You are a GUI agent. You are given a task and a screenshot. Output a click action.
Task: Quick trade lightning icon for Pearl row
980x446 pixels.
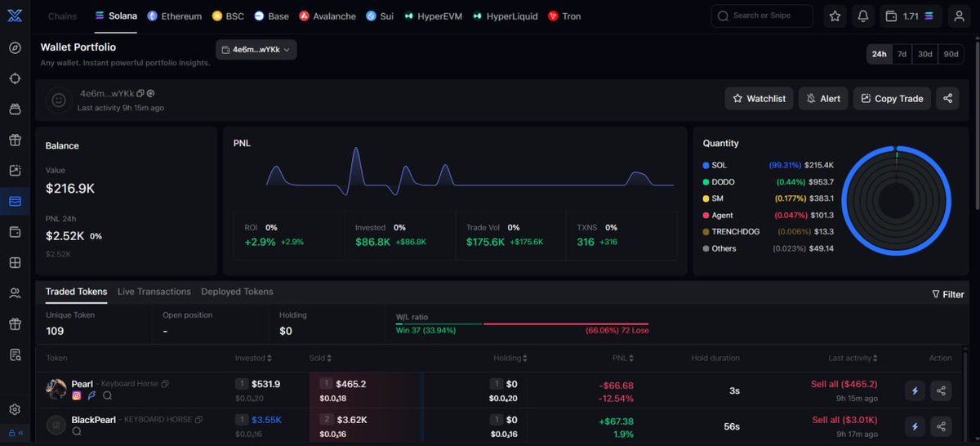pos(915,390)
